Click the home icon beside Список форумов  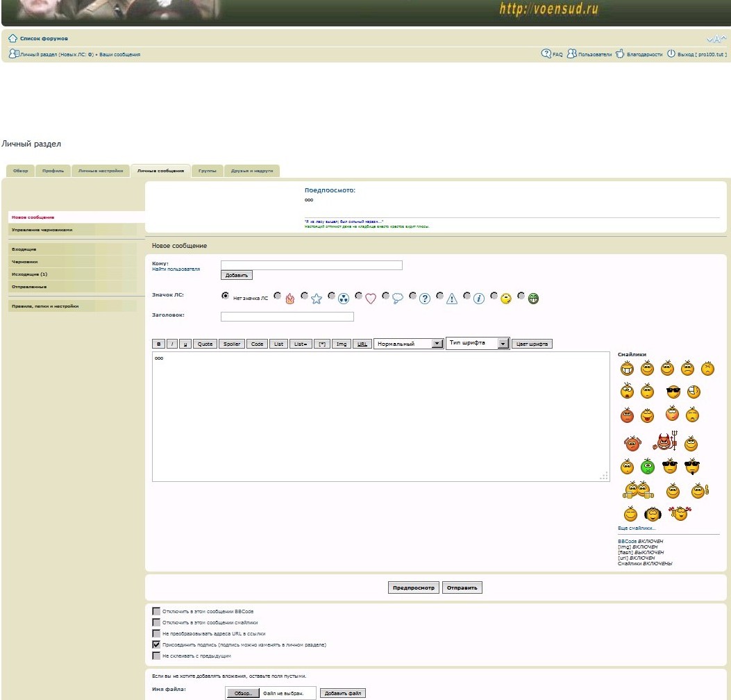tap(12, 38)
